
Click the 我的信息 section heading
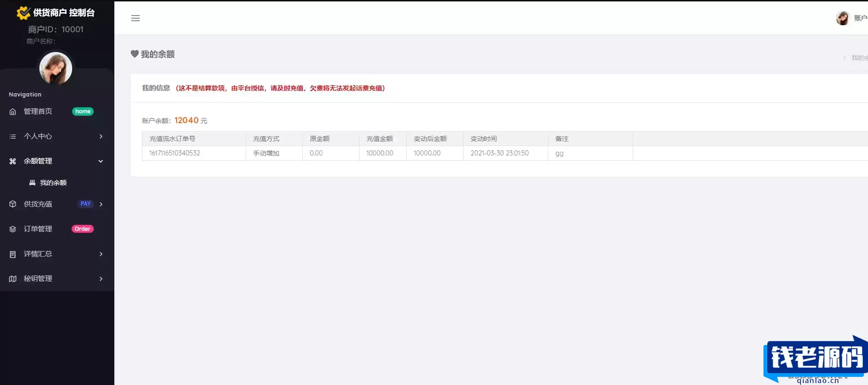[156, 88]
